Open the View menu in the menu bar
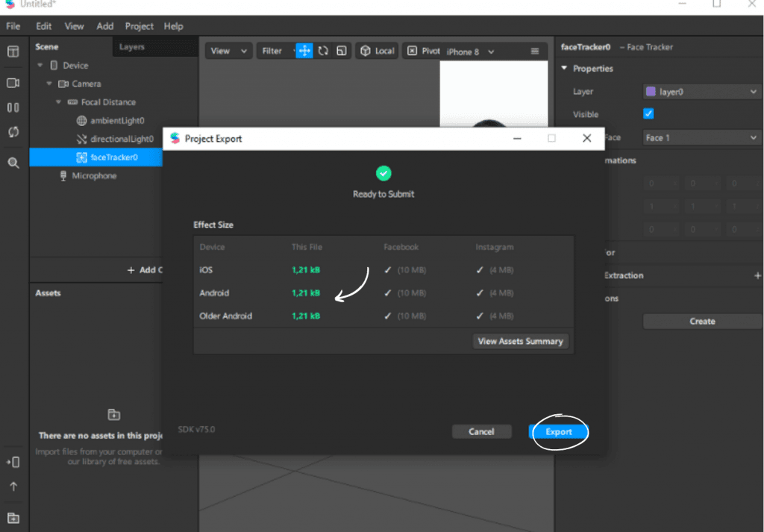This screenshot has height=532, width=764. [x=74, y=26]
